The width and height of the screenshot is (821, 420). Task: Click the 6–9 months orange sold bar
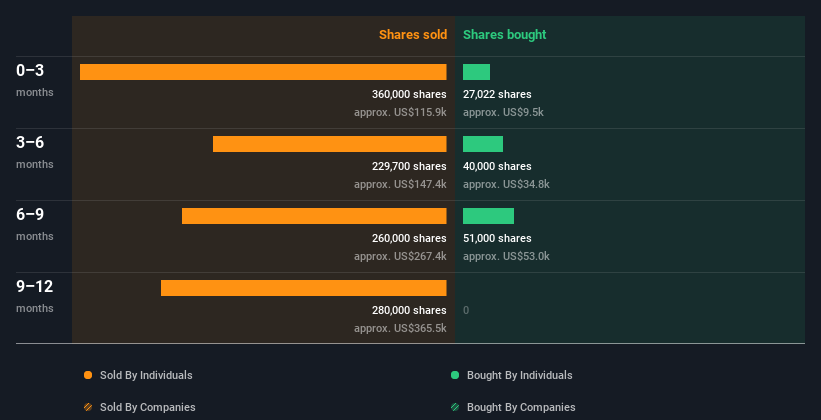(x=314, y=216)
